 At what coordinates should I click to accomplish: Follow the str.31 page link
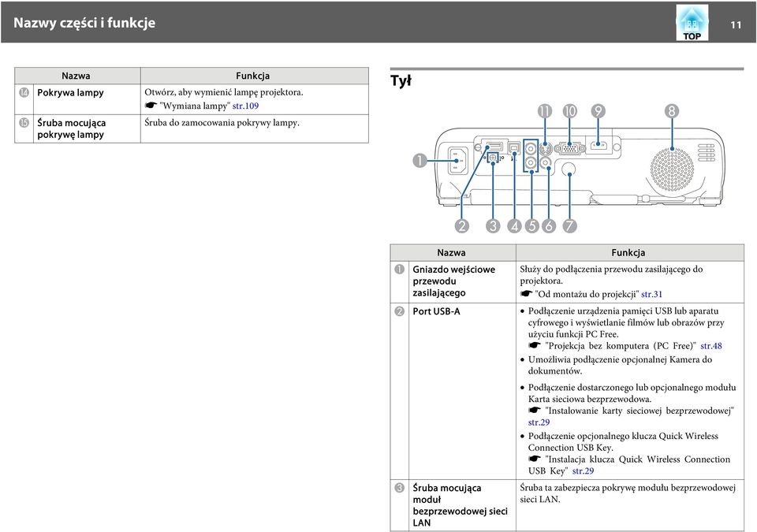point(652,294)
